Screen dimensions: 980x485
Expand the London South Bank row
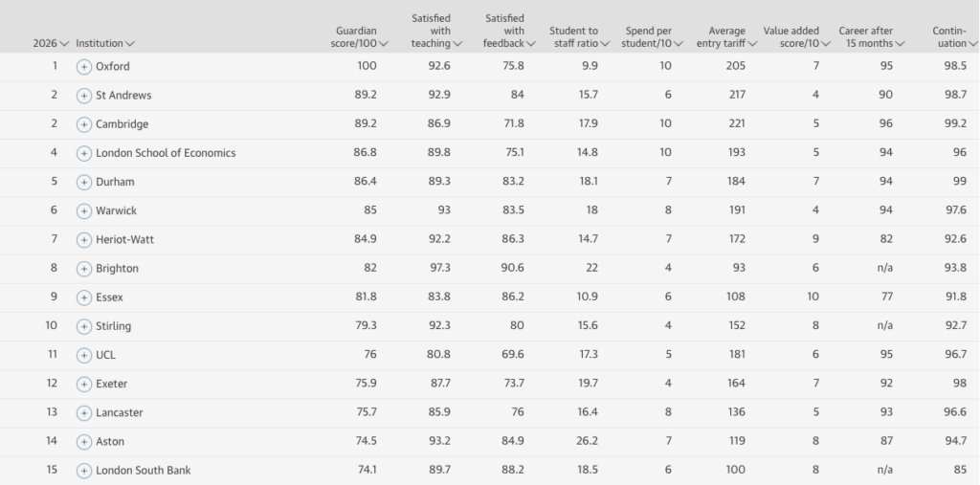[x=84, y=471]
